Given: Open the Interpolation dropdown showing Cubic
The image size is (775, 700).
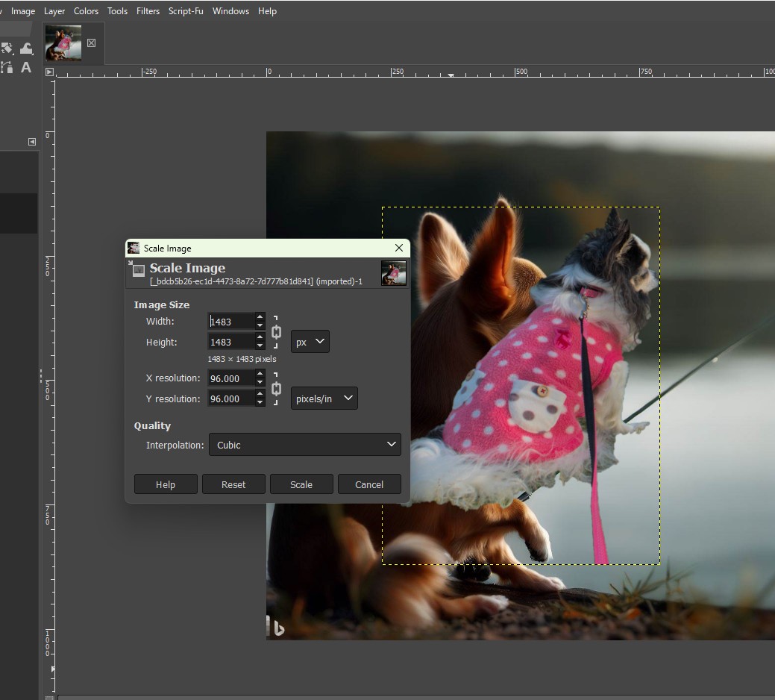Looking at the screenshot, I should 304,445.
